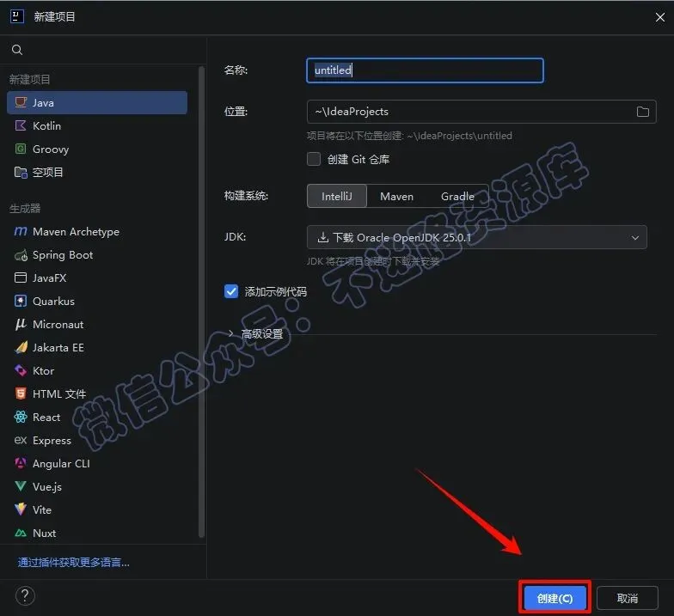Viewport: 674px width, 616px height.
Task: Click the Jakarta EE sail icon
Action: tap(21, 347)
